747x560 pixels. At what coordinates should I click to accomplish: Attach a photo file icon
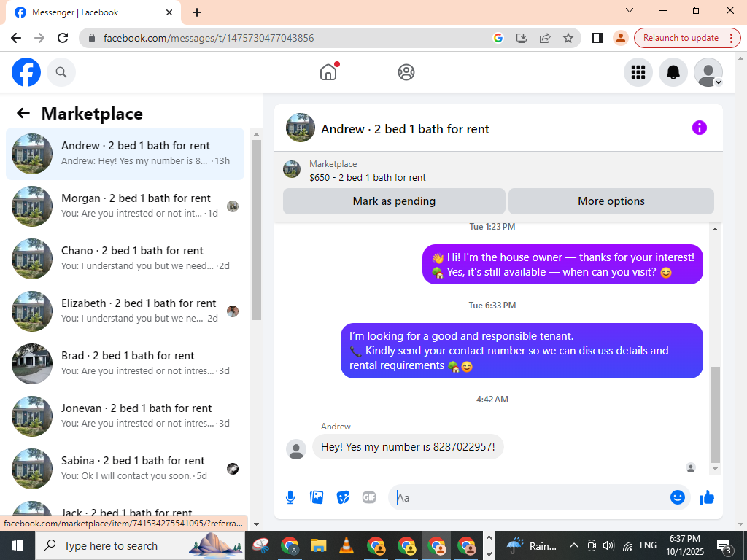[x=317, y=497]
